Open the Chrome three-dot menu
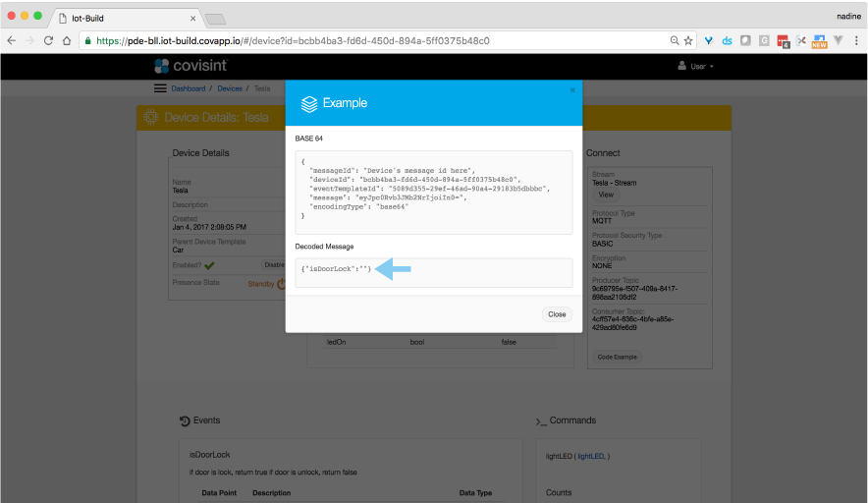Image resolution: width=868 pixels, height=503 pixels. (855, 41)
